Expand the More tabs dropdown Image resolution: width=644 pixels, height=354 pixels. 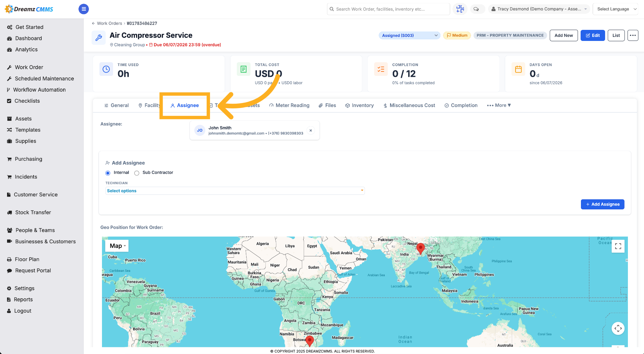(x=499, y=105)
